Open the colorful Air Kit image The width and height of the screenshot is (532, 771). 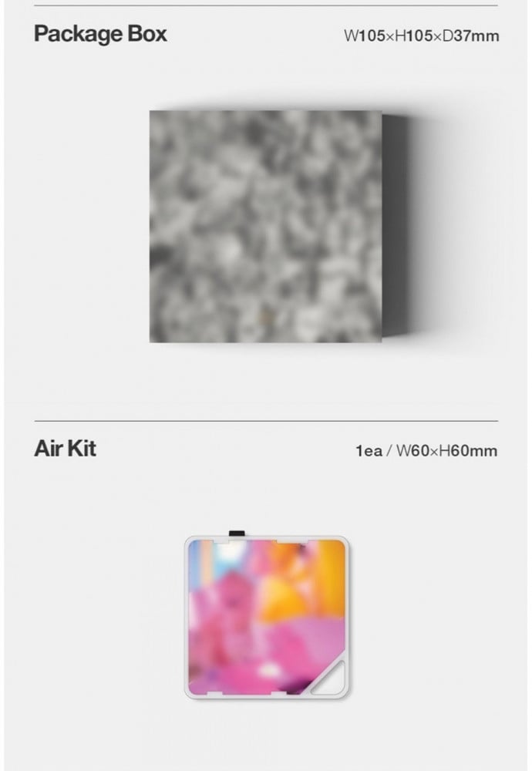(267, 617)
